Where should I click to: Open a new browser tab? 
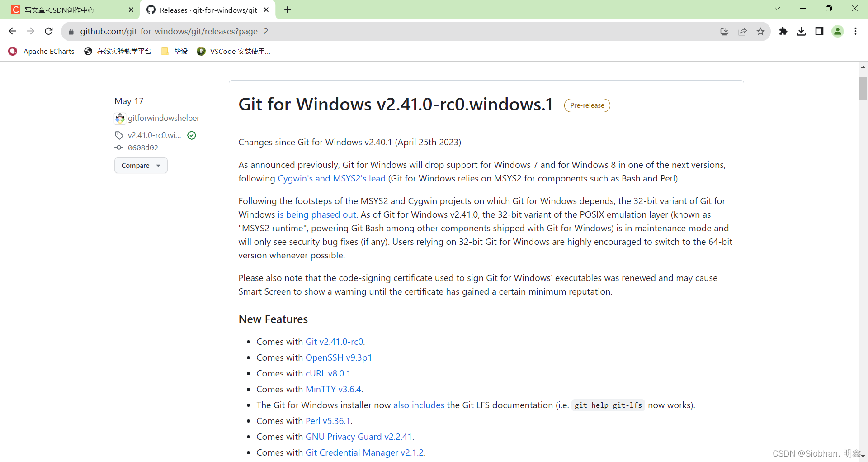click(x=288, y=10)
